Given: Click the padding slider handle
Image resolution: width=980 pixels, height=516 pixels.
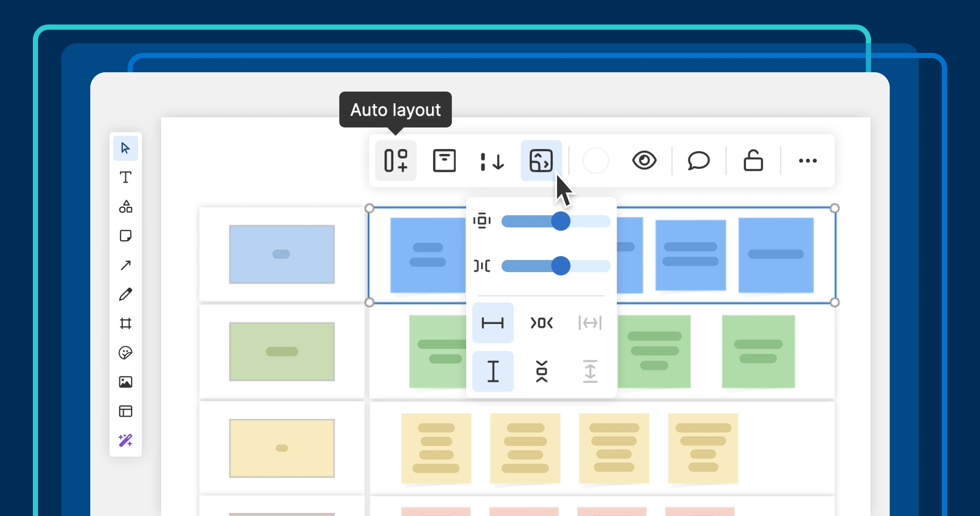Looking at the screenshot, I should pos(560,221).
